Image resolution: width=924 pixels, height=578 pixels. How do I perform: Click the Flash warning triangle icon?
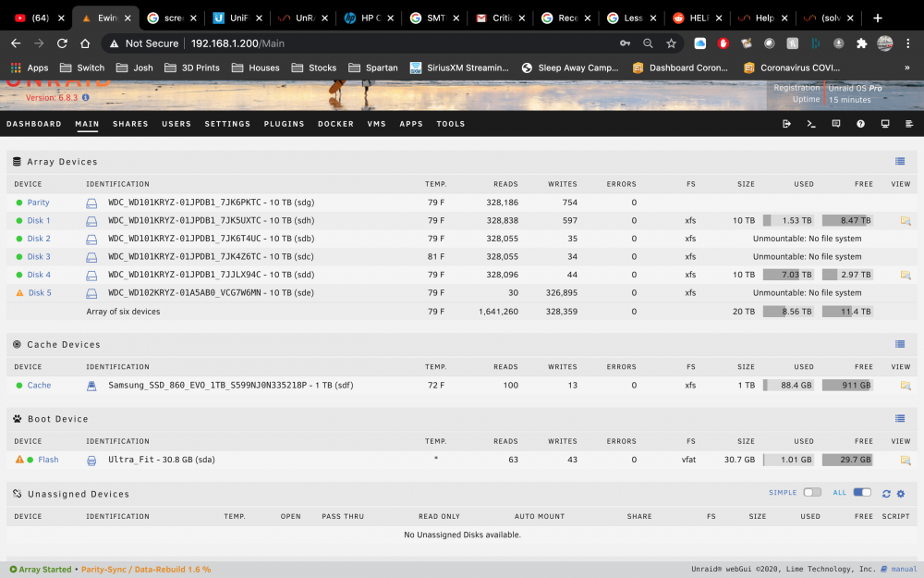tap(19, 459)
